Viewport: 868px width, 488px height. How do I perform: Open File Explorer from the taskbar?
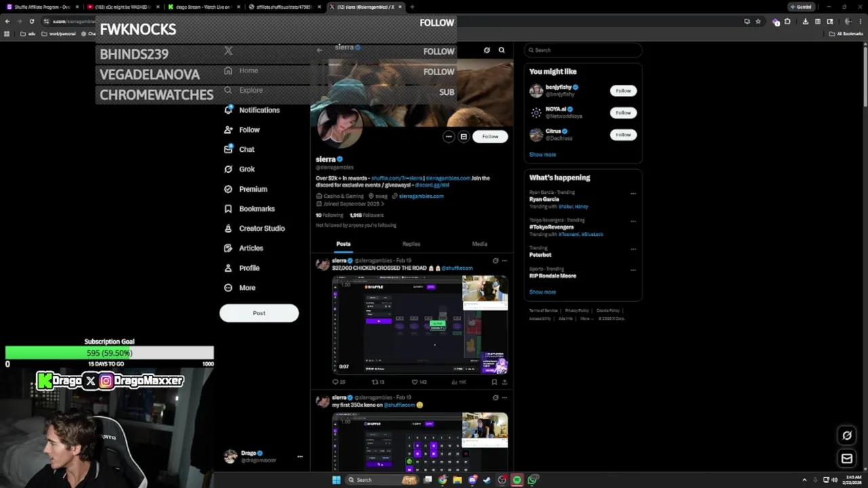click(x=458, y=480)
